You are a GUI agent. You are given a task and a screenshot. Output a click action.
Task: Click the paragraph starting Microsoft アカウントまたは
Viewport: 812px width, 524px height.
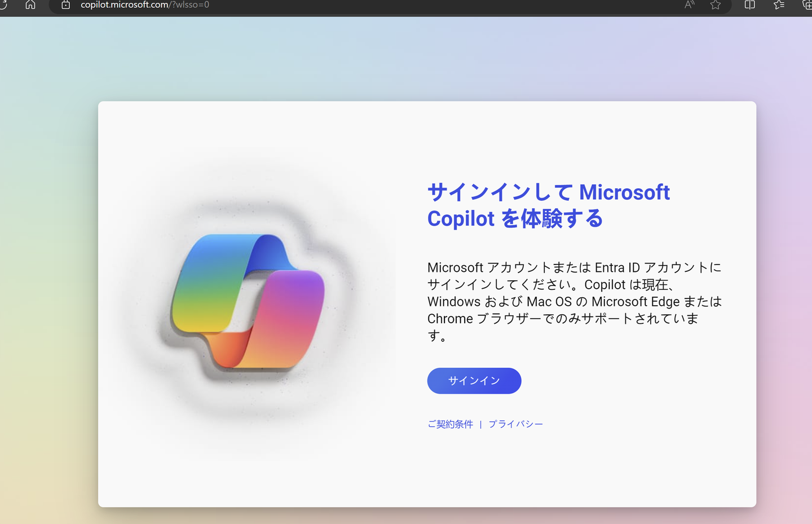point(575,302)
